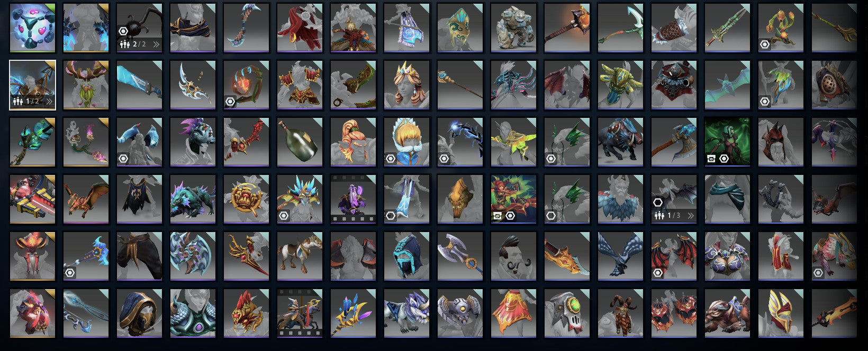Expand the 2/2 bundle using its double chevron
The image size is (868, 351).
156,44
